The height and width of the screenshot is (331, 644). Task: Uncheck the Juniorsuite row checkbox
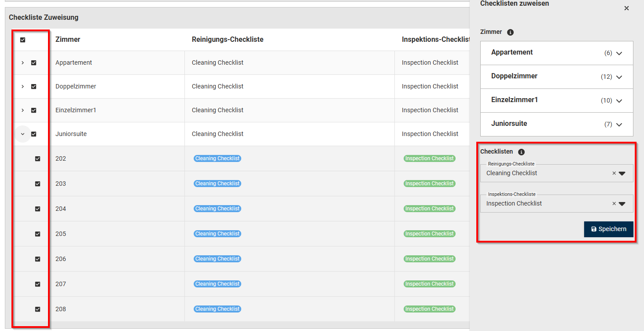click(x=33, y=134)
